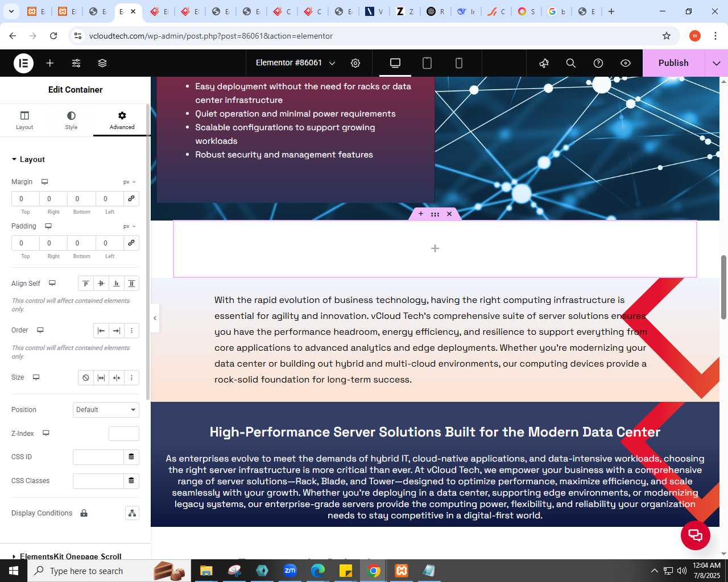
Task: Switch to the Advanced tab
Action: [x=122, y=120]
